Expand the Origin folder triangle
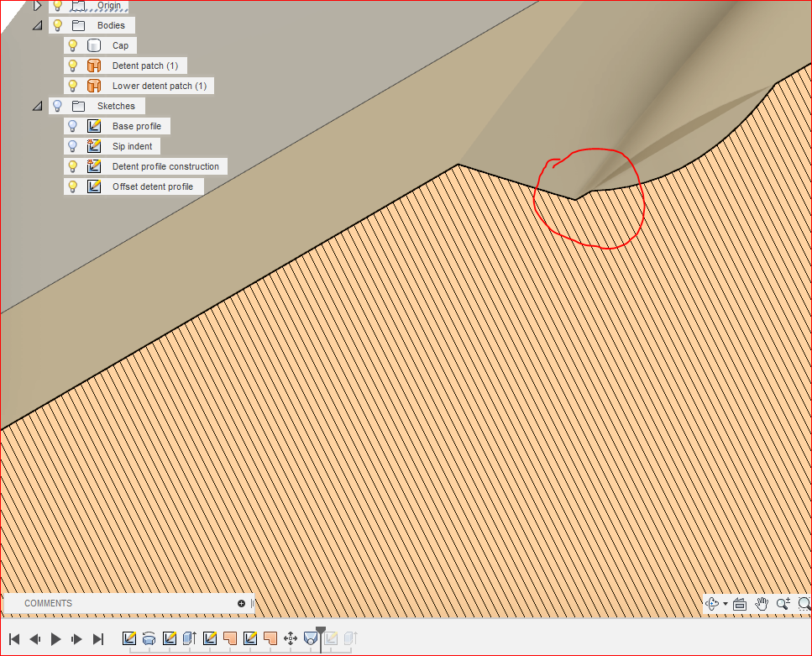The image size is (812, 656). [x=37, y=6]
